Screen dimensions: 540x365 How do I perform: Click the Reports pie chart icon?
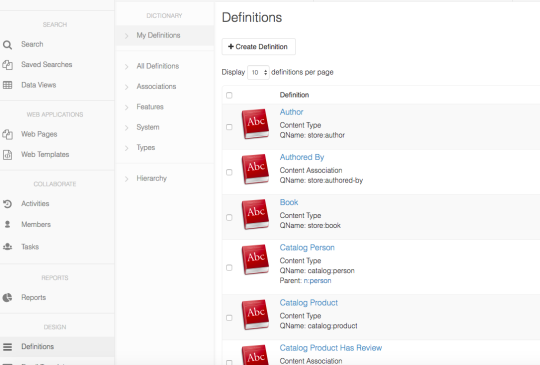pos(7,298)
